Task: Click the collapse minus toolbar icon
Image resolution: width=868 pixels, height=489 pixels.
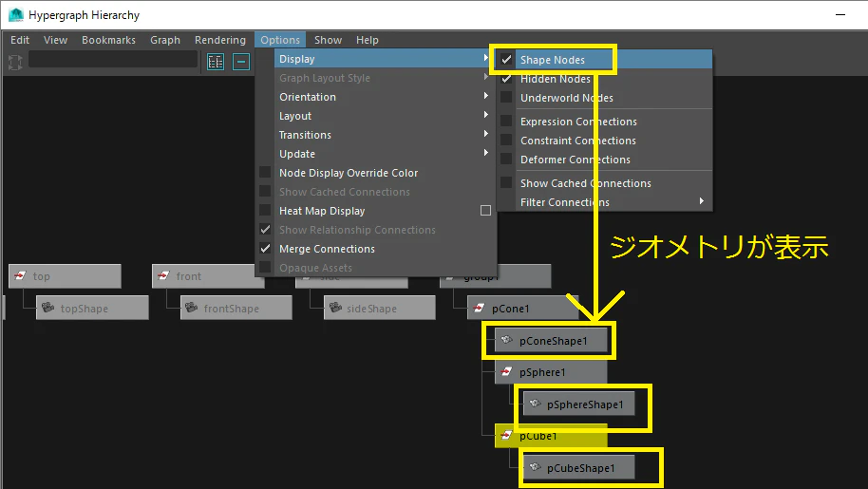Action: click(241, 62)
